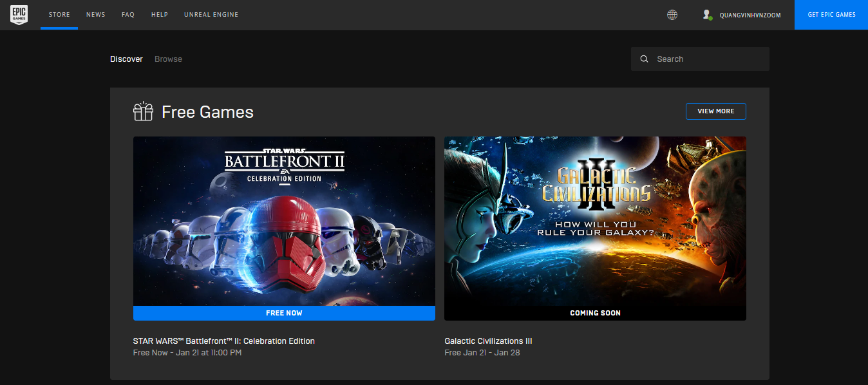
Task: Click the 'Free Now - Jan 21 at 11:00 PM' text
Action: click(187, 353)
